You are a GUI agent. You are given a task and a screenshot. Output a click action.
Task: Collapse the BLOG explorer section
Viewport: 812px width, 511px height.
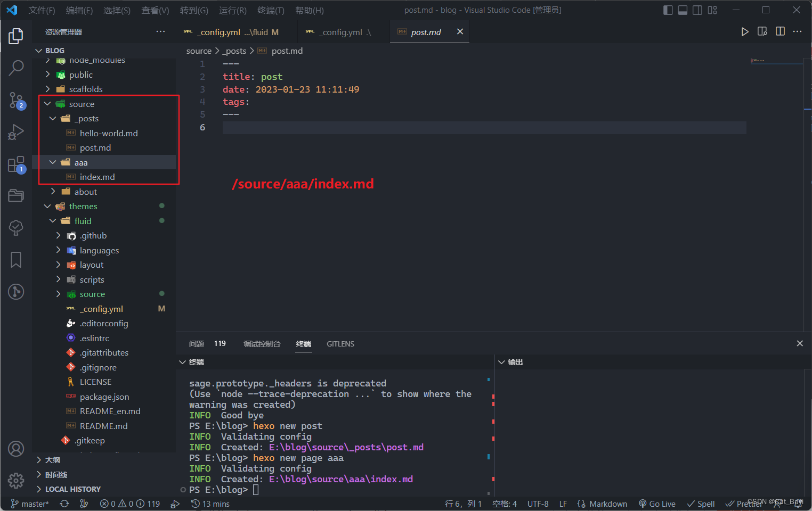(x=104, y=51)
